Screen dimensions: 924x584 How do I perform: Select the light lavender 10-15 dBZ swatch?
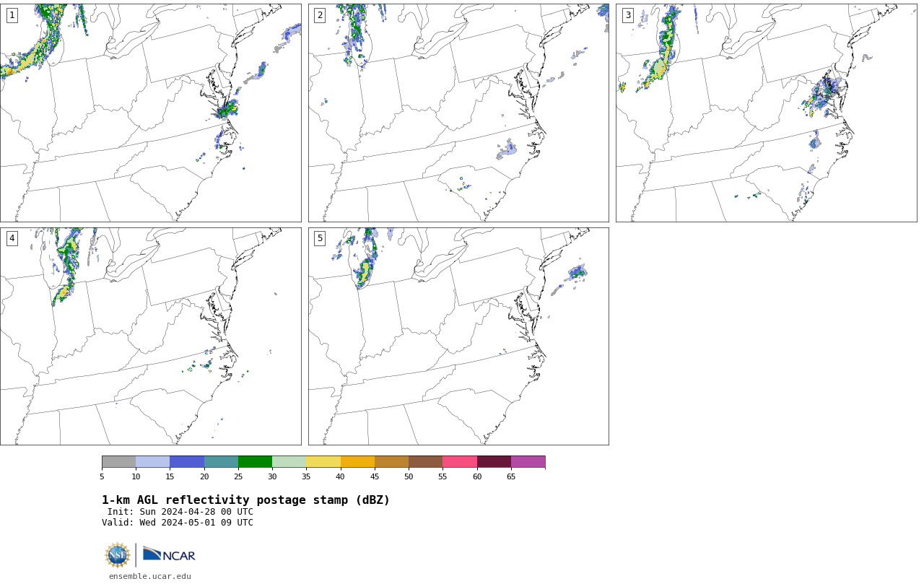tap(152, 462)
